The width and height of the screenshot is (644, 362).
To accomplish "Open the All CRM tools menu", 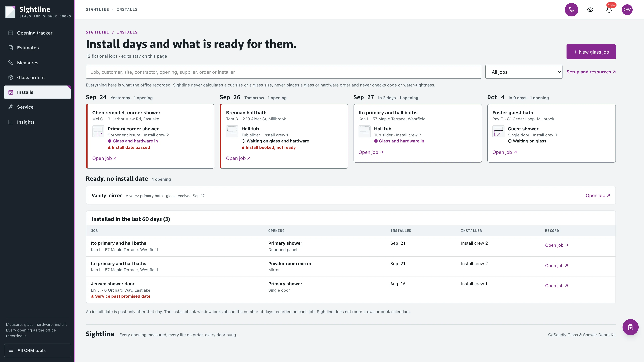I will point(38,350).
